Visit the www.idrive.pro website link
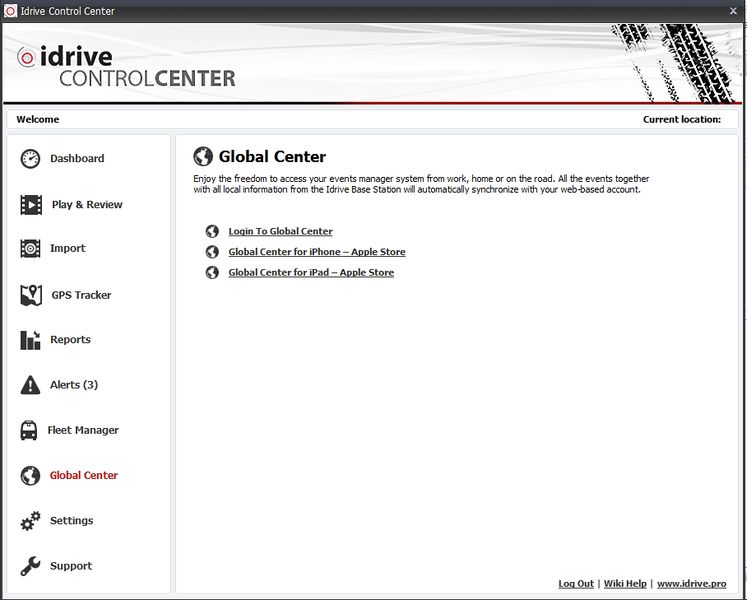The height and width of the screenshot is (600, 747). click(691, 584)
